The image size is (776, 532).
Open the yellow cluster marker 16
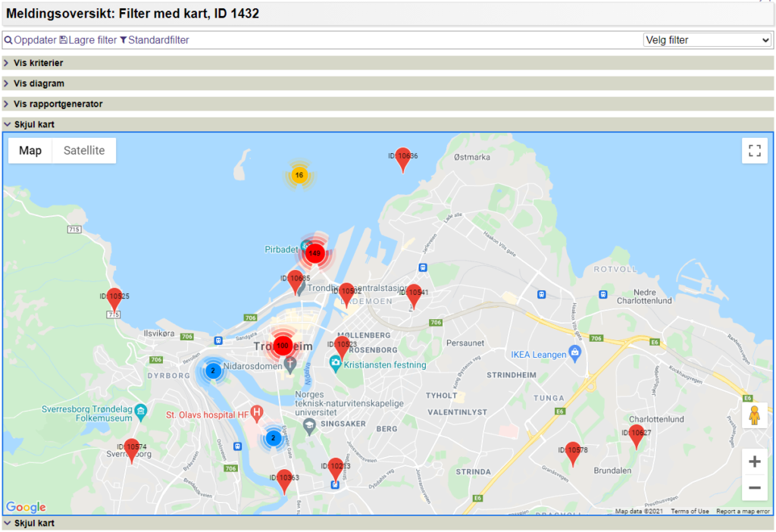pyautogui.click(x=299, y=175)
